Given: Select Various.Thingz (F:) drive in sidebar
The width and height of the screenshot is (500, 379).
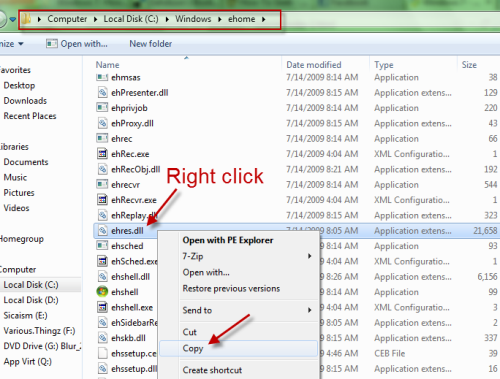Looking at the screenshot, I should [39, 331].
